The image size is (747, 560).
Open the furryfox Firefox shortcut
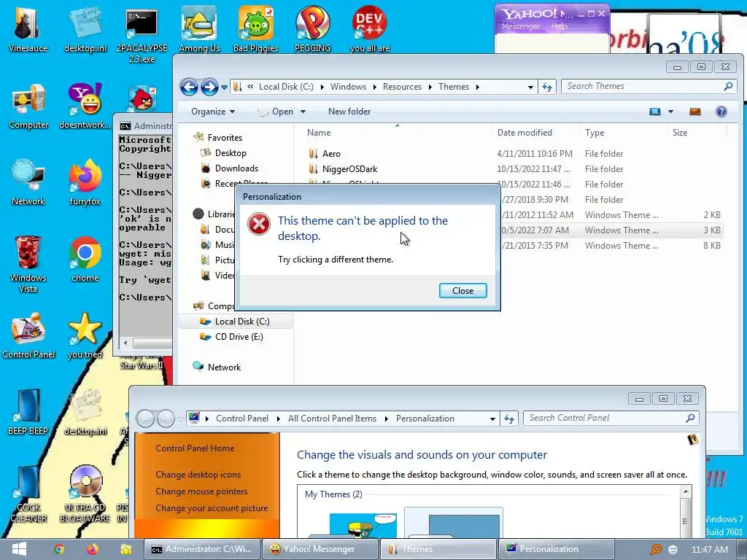(85, 183)
